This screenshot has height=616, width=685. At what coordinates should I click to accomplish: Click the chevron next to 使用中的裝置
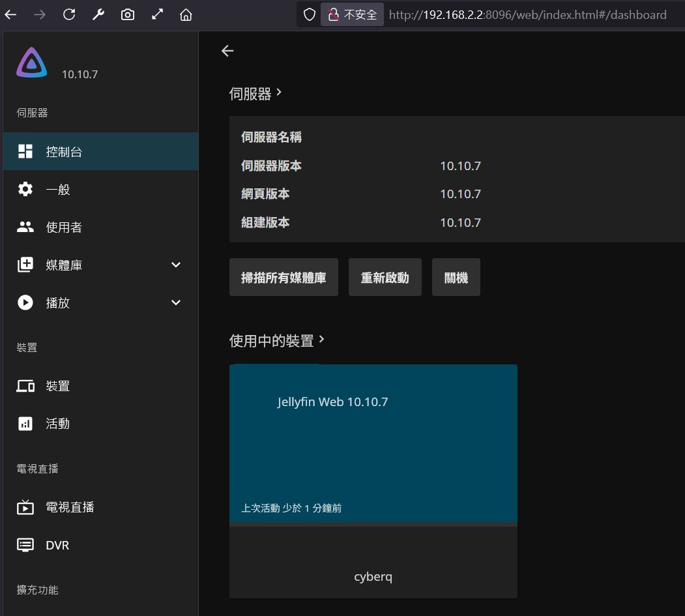321,339
